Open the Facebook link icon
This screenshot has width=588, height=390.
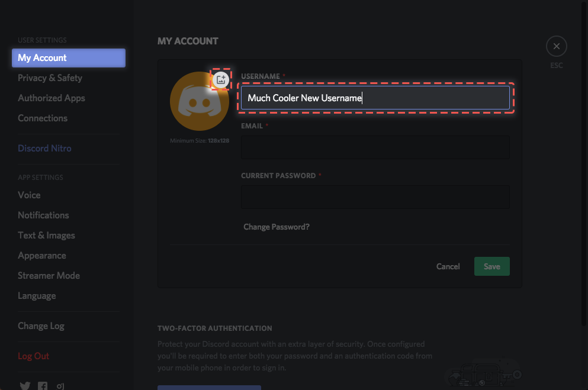coord(43,386)
